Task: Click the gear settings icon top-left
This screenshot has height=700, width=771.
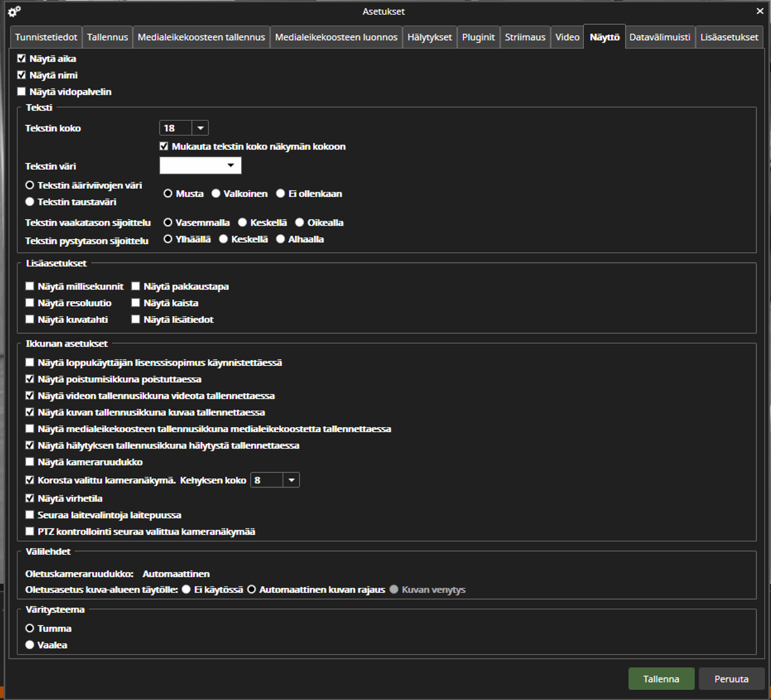Action: (x=14, y=11)
